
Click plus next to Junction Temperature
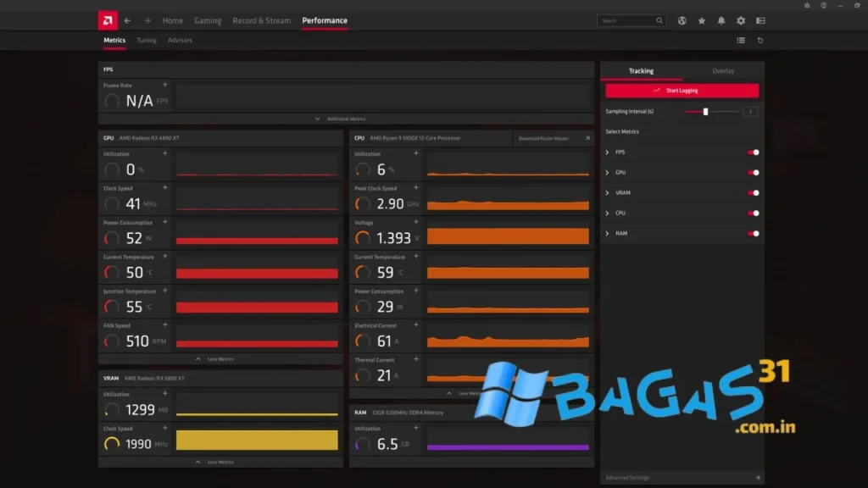click(x=165, y=291)
